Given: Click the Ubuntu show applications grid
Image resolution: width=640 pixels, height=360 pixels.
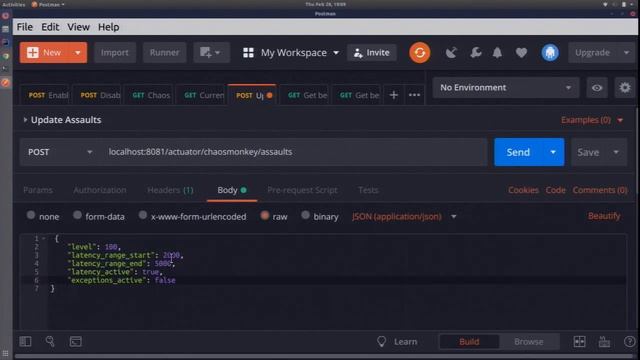Looking at the screenshot, I should [5, 353].
